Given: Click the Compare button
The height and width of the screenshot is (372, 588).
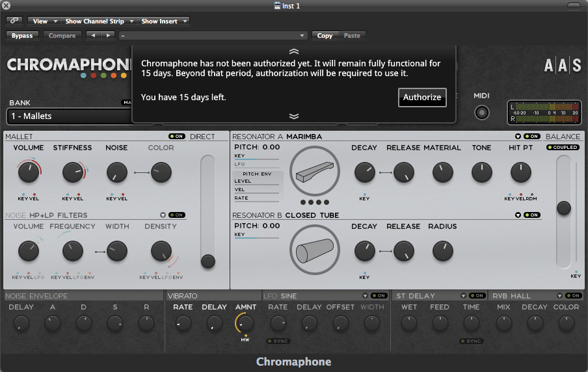Looking at the screenshot, I should tap(62, 35).
